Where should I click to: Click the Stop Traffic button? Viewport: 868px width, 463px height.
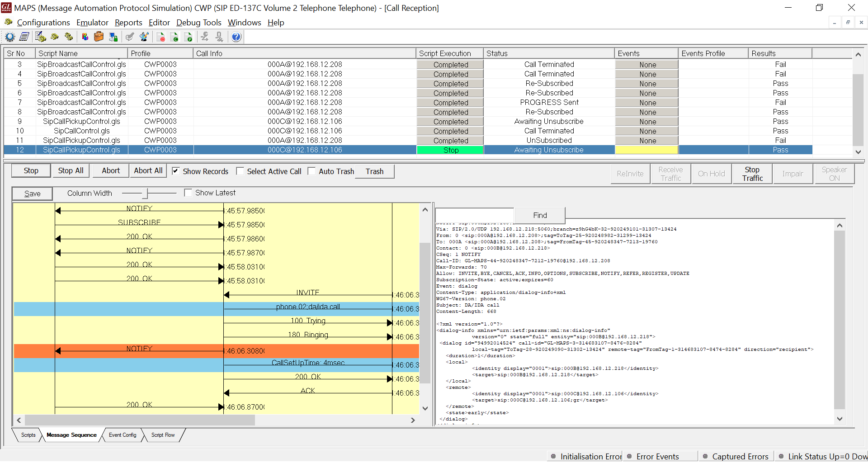click(752, 174)
